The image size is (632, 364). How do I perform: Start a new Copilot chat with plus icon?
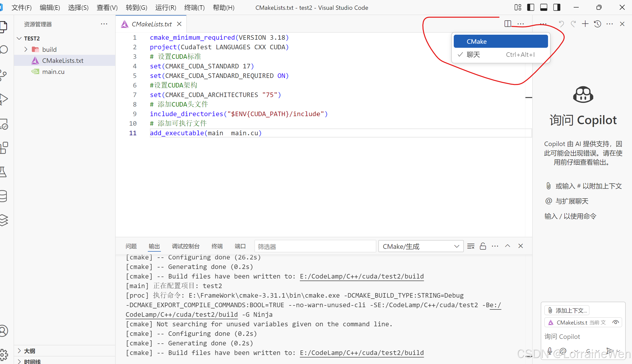(585, 24)
